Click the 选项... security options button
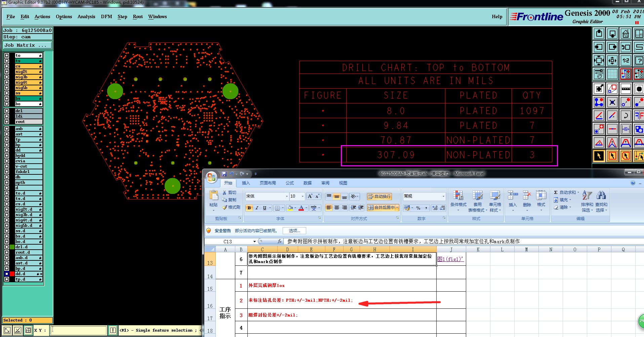Viewport: 644px width, 337px height. [x=294, y=231]
